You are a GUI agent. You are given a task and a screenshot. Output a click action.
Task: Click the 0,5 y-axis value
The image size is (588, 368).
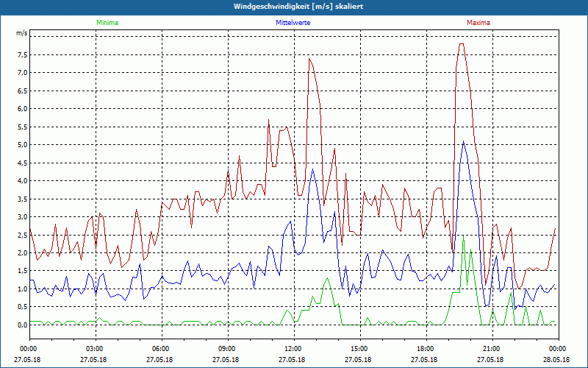coord(22,307)
